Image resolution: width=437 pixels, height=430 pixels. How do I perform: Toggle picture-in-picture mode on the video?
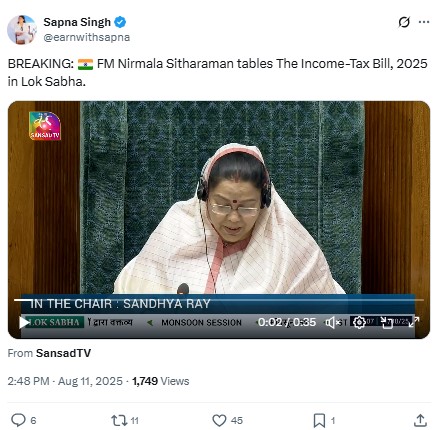387,322
